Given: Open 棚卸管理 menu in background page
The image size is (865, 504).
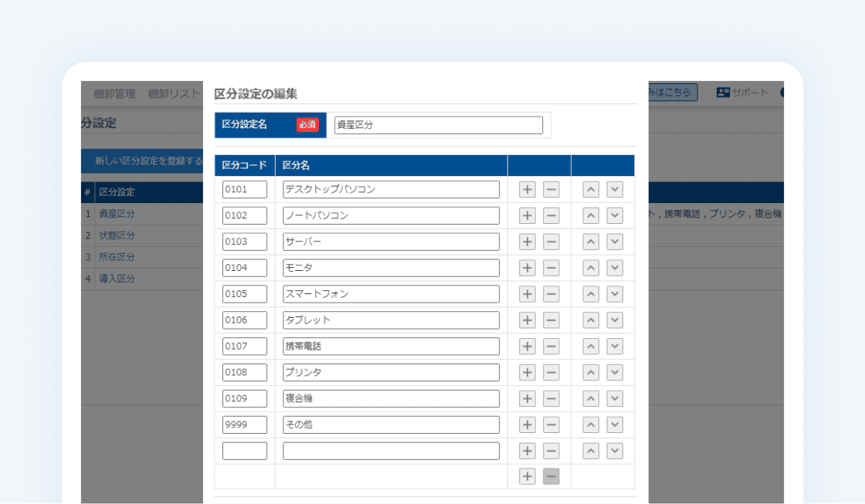Looking at the screenshot, I should 114,93.
